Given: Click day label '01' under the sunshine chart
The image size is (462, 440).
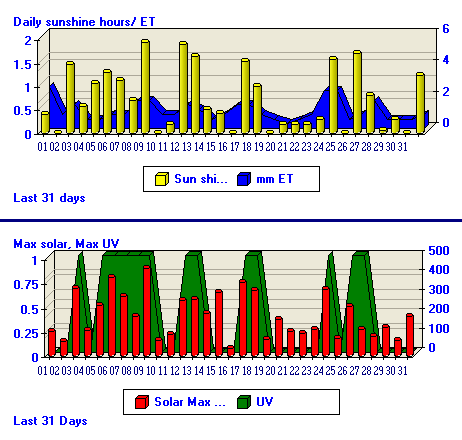Looking at the screenshot, I should [42, 146].
